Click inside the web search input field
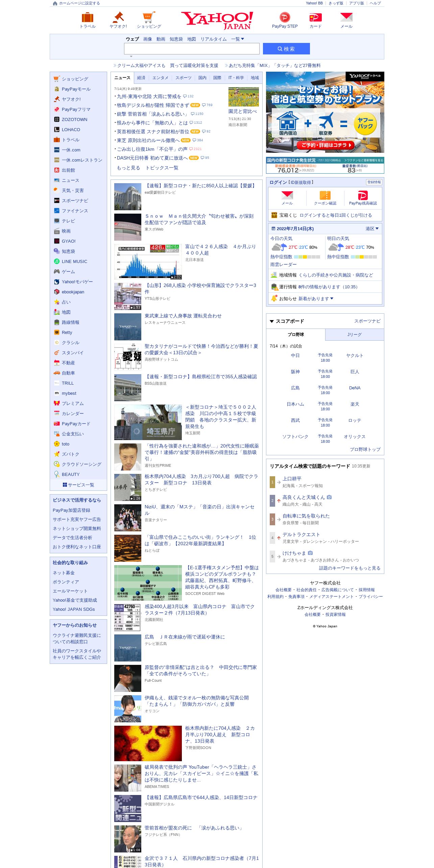Screen dimensions: 434x868 pos(192,49)
